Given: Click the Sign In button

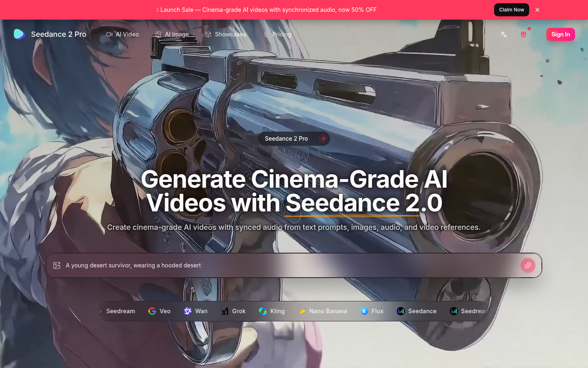Looking at the screenshot, I should [x=560, y=34].
